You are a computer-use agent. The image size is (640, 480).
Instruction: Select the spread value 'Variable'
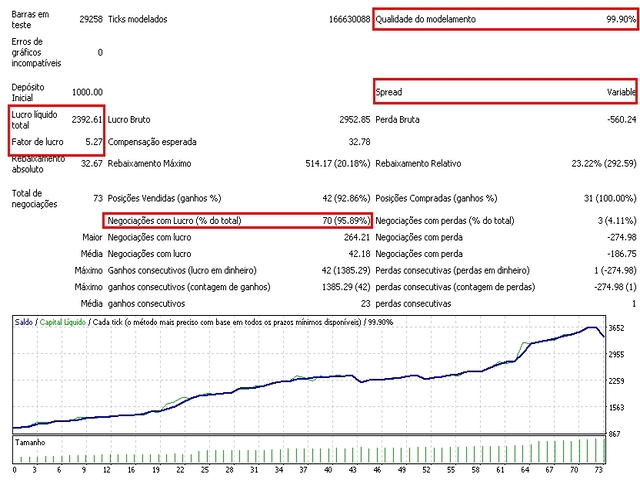pos(621,92)
